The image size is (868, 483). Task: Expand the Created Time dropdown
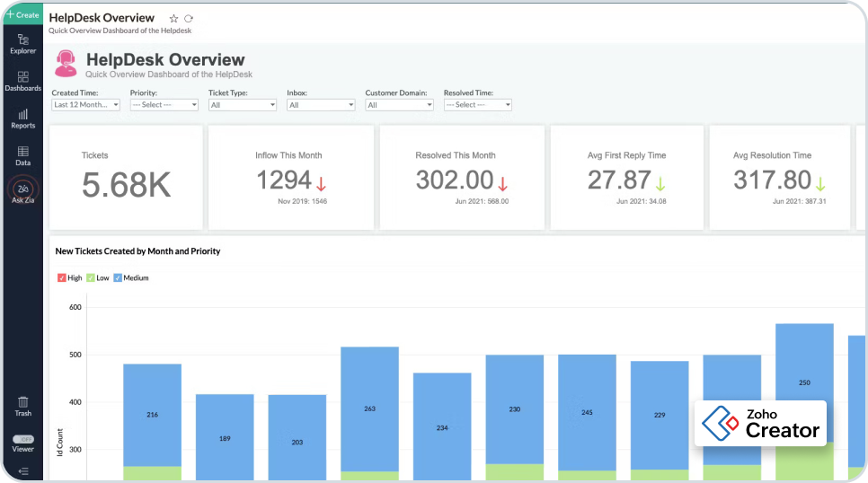(x=85, y=105)
